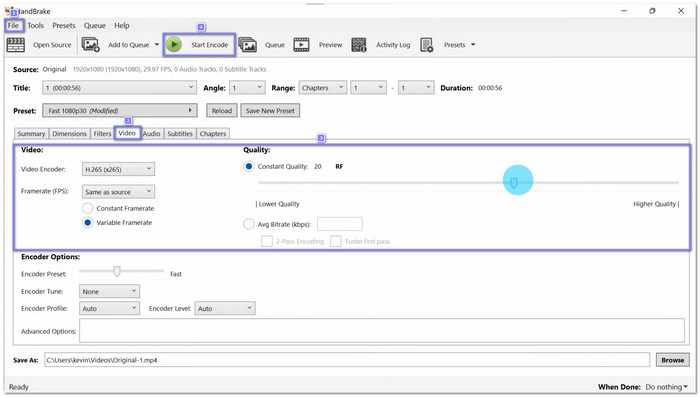Click the Constant Quality slider thumb
This screenshot has width=700, height=397.
coord(514,183)
